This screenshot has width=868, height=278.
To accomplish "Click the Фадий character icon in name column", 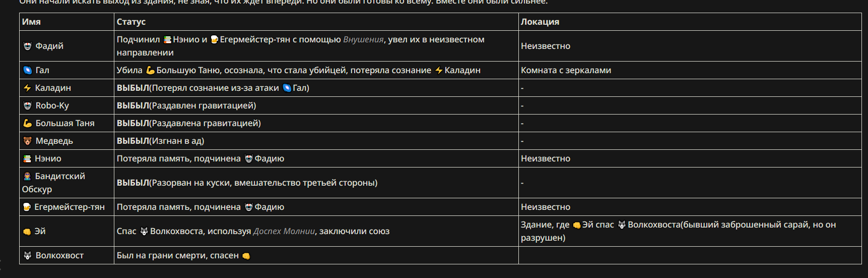I will 28,46.
